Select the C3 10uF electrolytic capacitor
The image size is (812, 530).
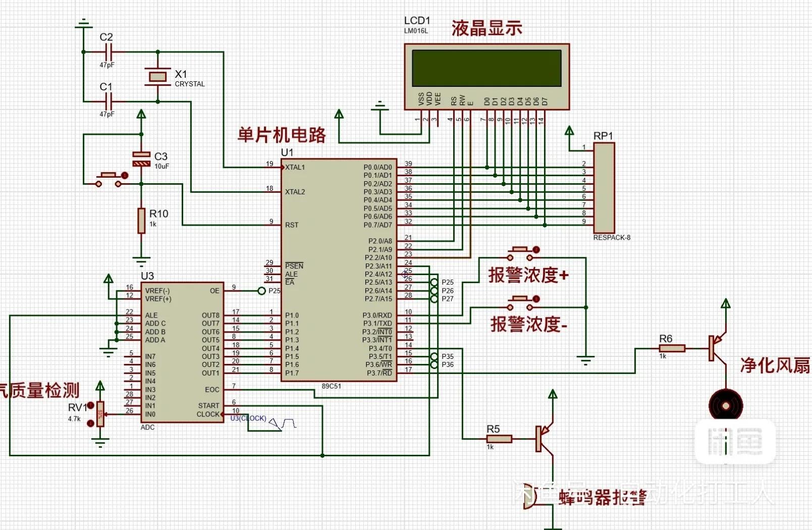coord(141,159)
